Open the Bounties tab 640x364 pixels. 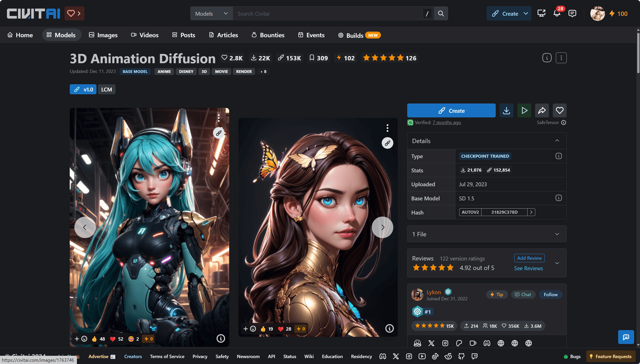[x=268, y=35]
